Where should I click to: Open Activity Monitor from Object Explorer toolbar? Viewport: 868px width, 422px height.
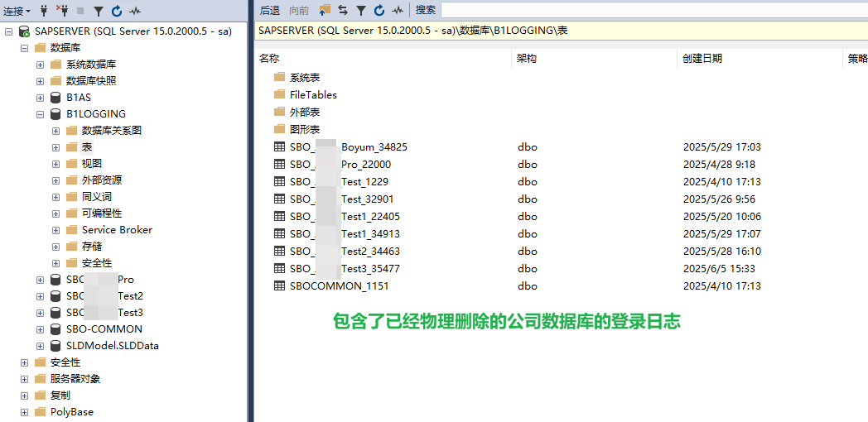click(134, 11)
